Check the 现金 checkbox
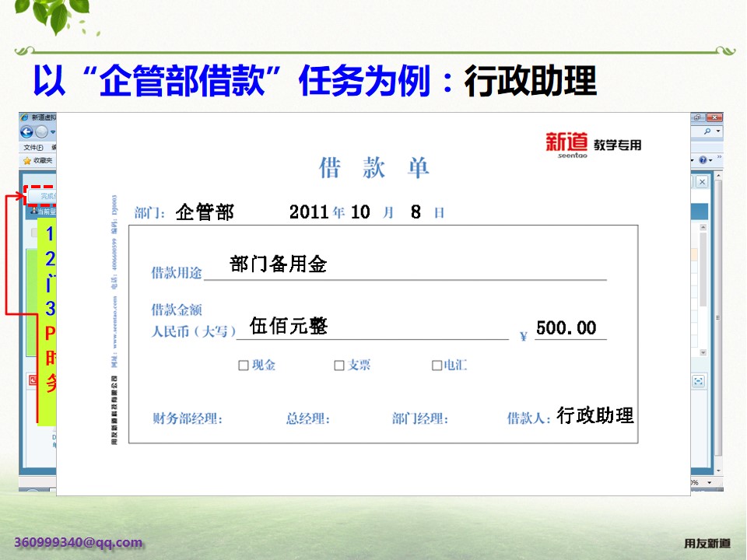Image resolution: width=747 pixels, height=560 pixels. tap(244, 366)
